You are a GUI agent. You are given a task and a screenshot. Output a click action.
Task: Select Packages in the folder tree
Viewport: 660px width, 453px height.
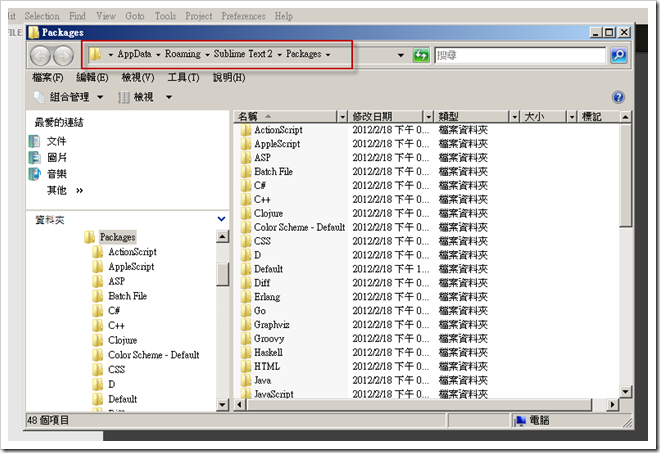pos(117,237)
